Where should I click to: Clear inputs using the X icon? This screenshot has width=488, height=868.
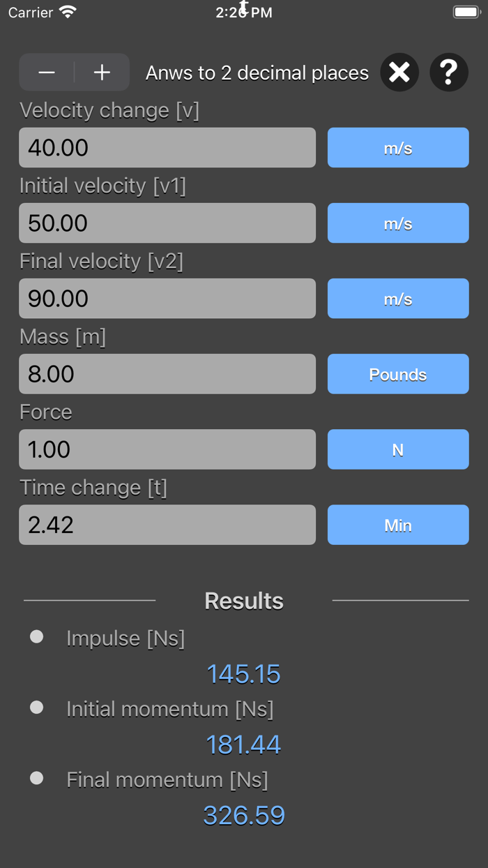pos(399,72)
